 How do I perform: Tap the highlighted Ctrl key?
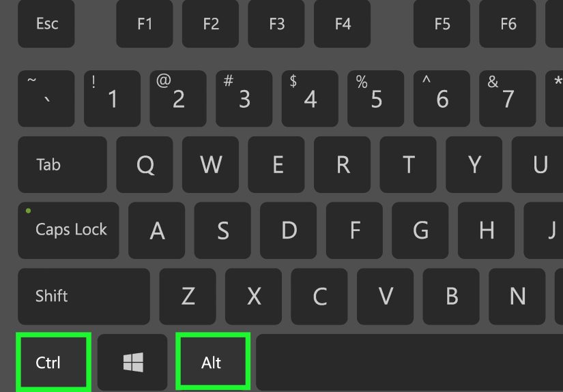(53, 362)
